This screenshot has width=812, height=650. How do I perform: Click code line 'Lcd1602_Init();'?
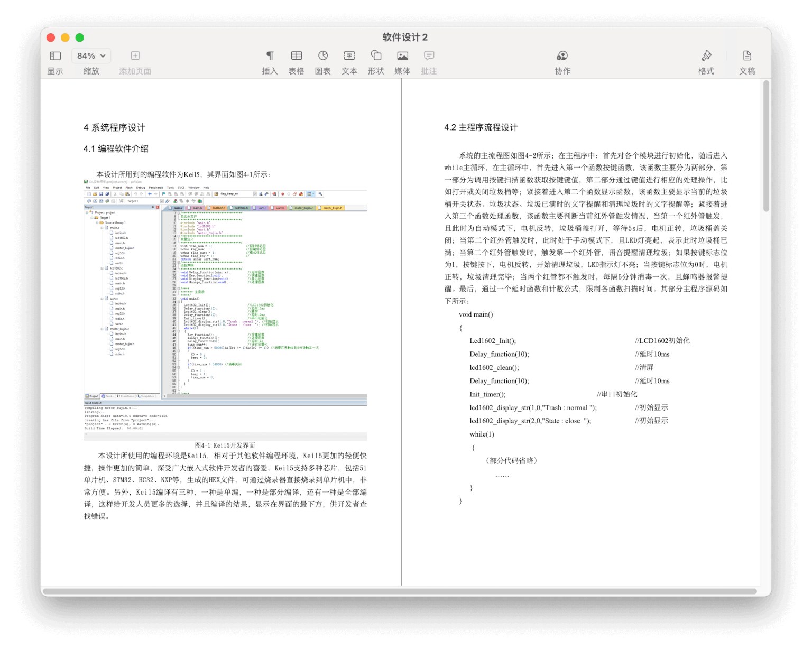pos(493,341)
